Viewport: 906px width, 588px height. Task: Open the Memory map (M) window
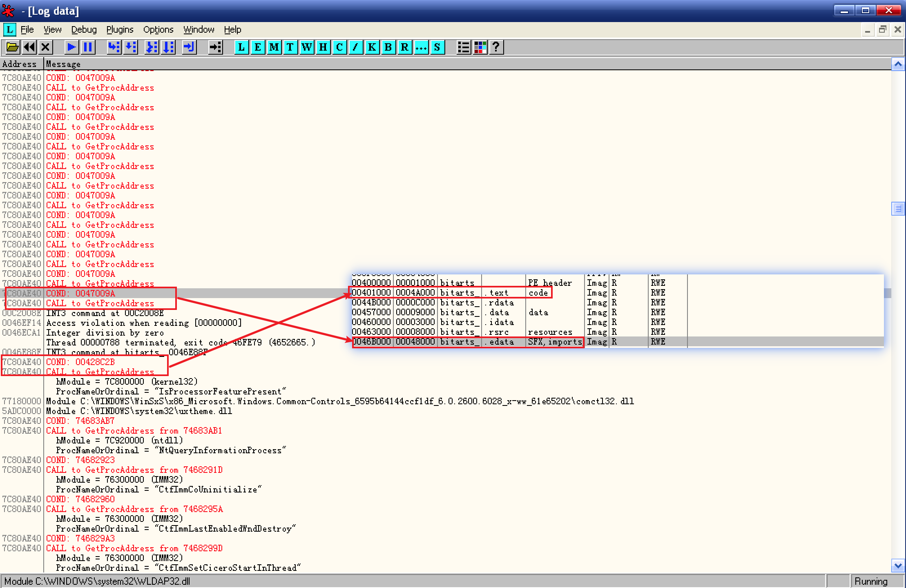274,47
